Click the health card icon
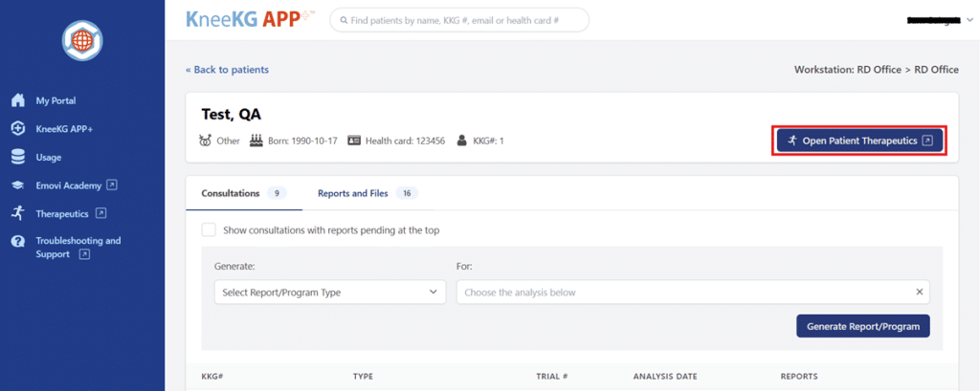 (x=354, y=141)
